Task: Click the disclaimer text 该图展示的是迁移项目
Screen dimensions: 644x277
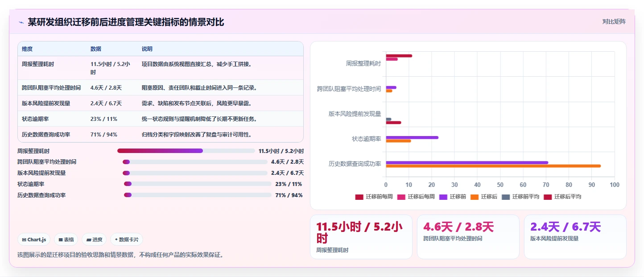Action: [x=120, y=255]
